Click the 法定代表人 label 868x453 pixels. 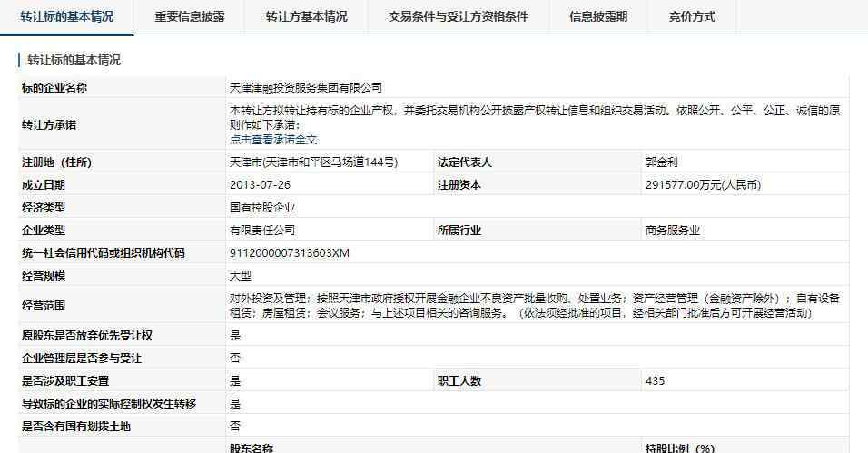465,162
